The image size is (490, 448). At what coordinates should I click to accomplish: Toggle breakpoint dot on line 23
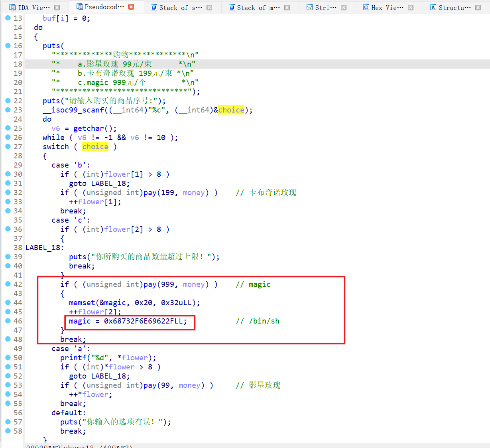pos(7,110)
